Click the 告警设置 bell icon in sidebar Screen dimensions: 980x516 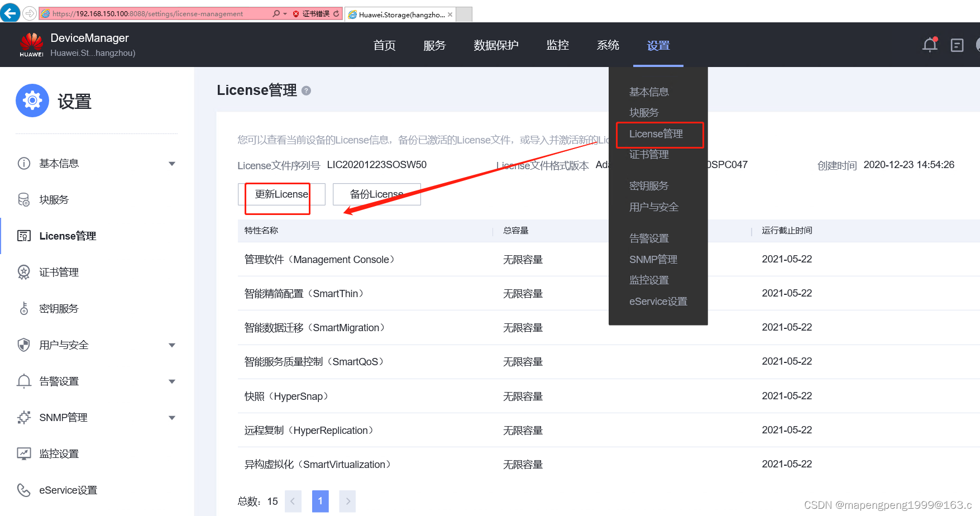coord(24,381)
